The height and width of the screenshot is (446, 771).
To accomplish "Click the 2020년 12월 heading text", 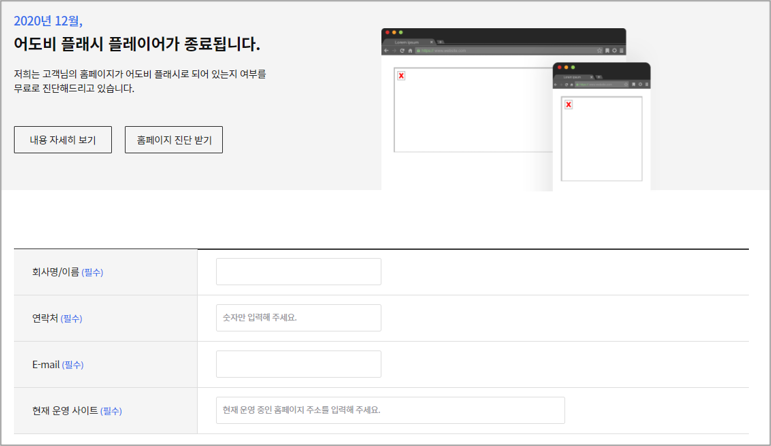I will coord(48,21).
